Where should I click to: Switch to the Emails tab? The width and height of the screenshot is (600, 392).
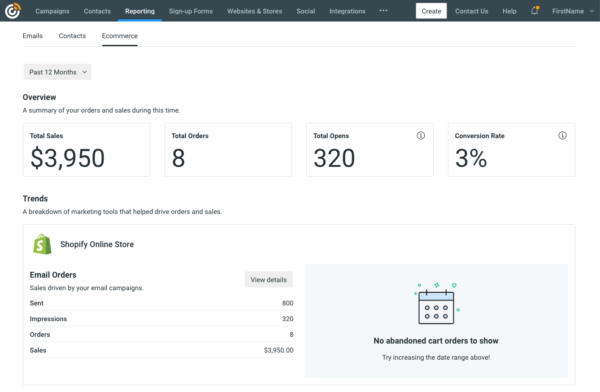pos(33,36)
